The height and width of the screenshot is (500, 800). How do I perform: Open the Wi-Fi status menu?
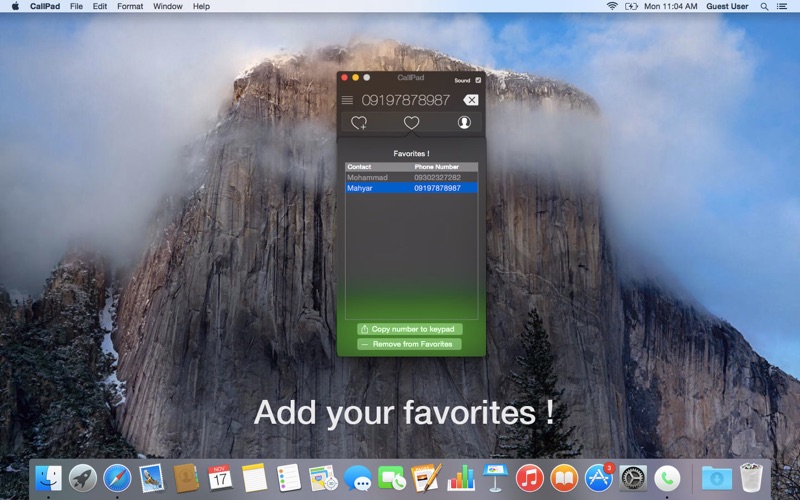[x=612, y=6]
